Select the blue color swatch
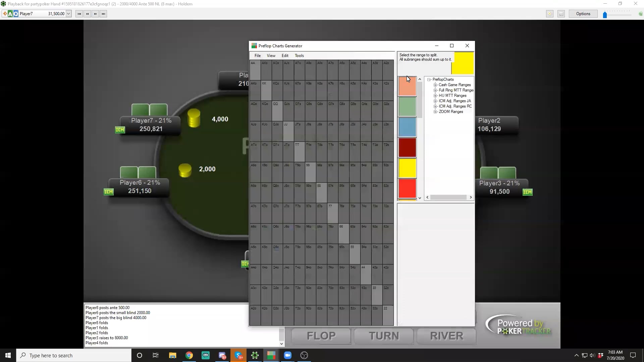 point(407,127)
